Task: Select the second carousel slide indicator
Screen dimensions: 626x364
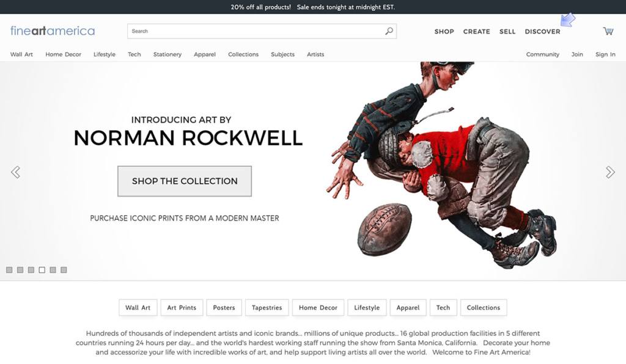Action: [x=20, y=270]
